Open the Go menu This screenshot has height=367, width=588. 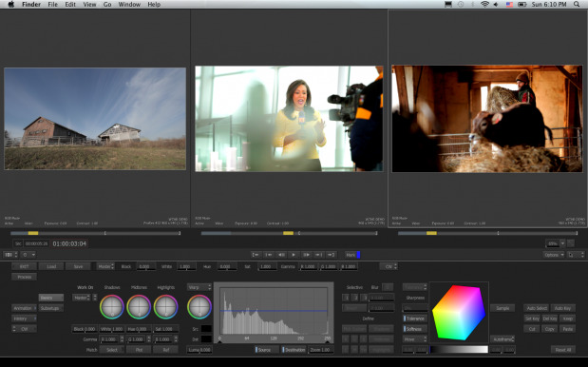point(107,5)
